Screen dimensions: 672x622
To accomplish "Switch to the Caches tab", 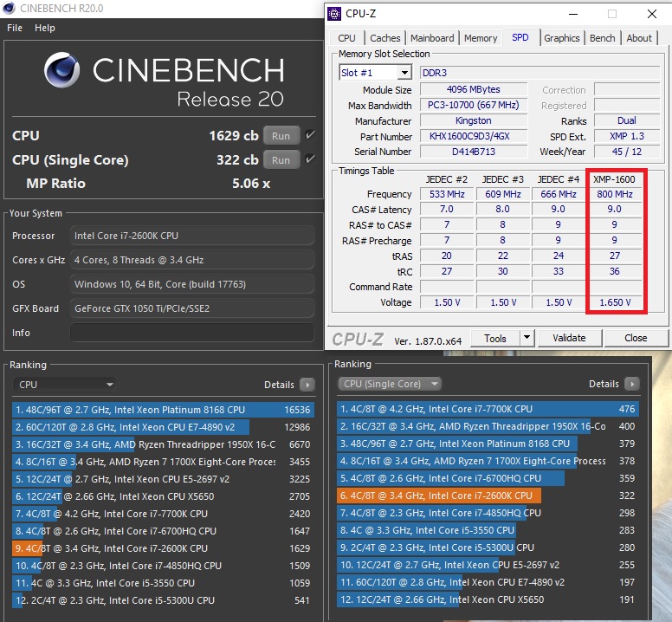I will [x=384, y=38].
